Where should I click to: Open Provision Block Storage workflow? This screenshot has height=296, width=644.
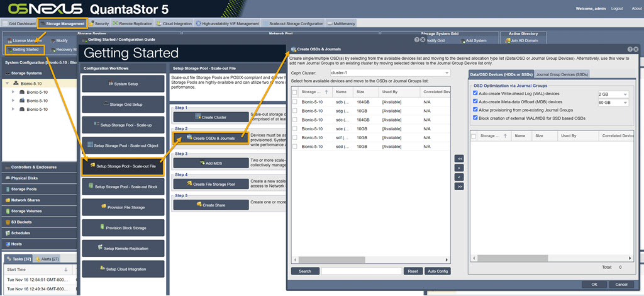(123, 228)
